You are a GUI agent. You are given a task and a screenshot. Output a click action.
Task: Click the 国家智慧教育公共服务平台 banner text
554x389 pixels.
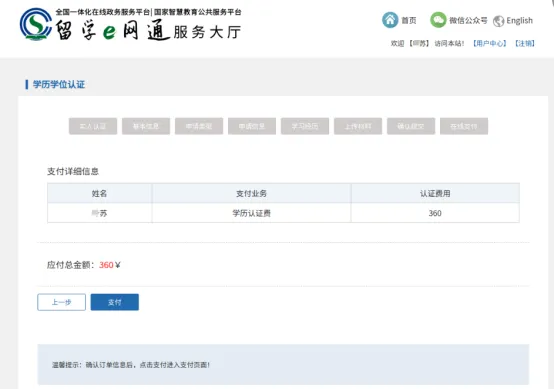pos(198,12)
